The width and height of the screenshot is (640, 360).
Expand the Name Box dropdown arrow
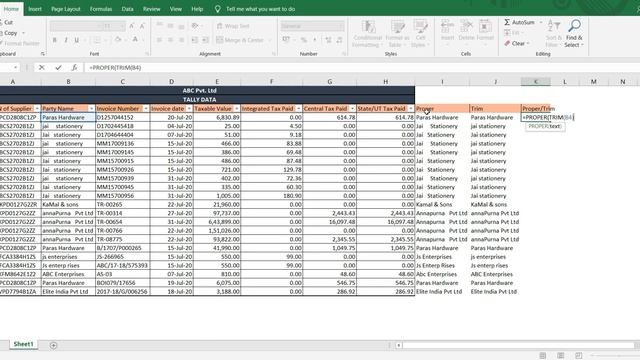click(16, 68)
